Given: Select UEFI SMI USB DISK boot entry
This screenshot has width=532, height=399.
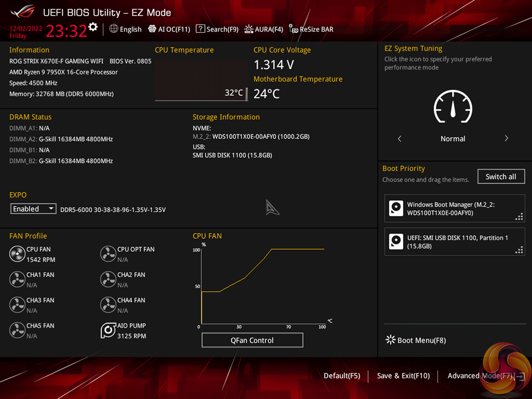Looking at the screenshot, I should pos(455,241).
